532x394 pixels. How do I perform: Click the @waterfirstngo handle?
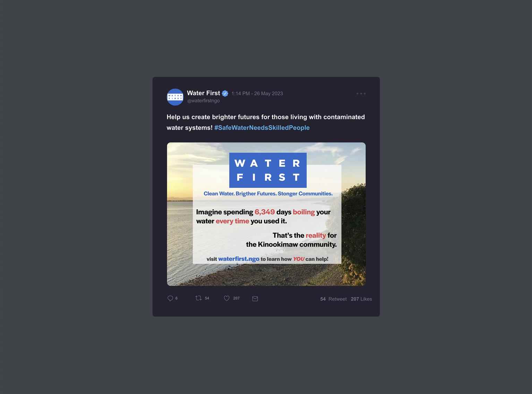coord(204,100)
